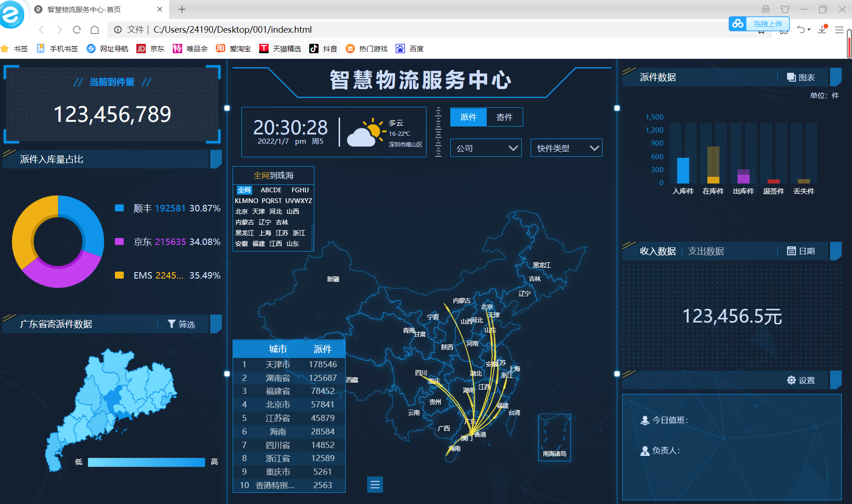This screenshot has height=504, width=852.
Task: Click the 负责人 person icon
Action: pyautogui.click(x=645, y=451)
